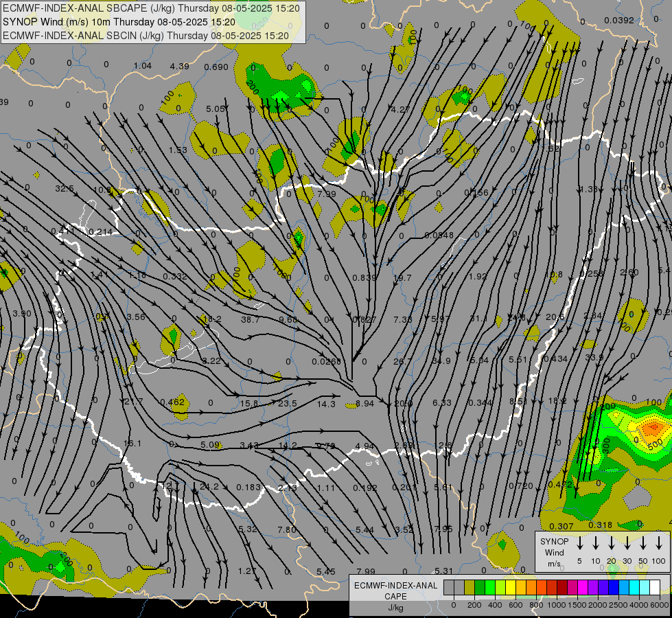This screenshot has height=618, width=672.
Task: Click the 32.5 value on the map
Action: [x=65, y=188]
